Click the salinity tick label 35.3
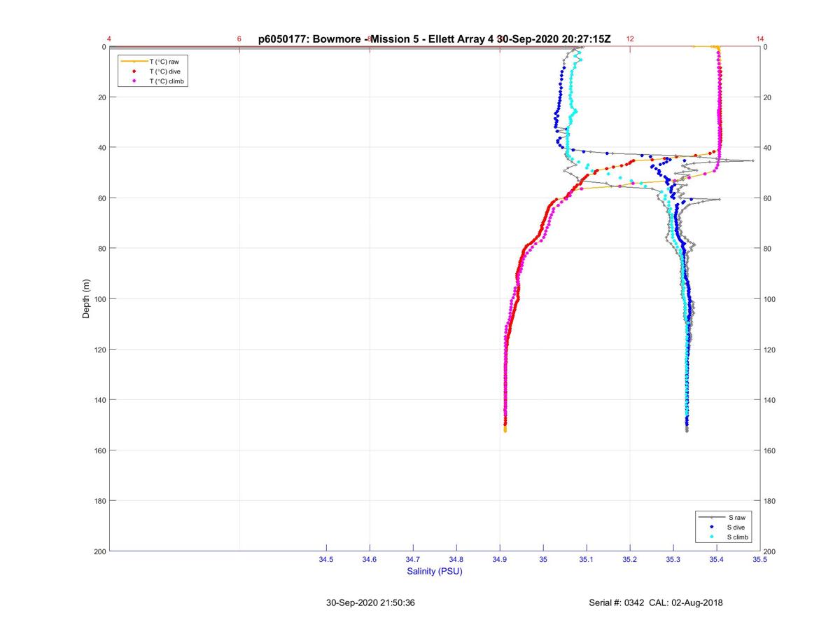 [x=673, y=559]
